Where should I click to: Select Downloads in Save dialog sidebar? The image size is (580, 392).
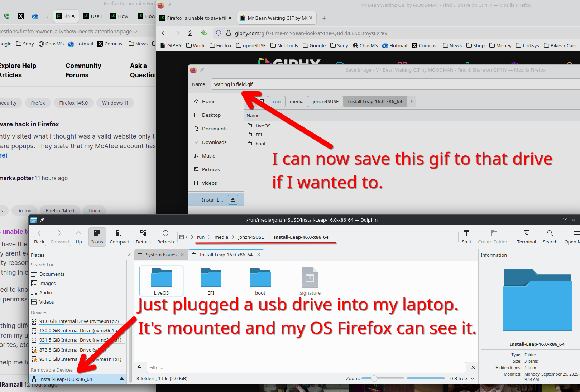point(214,142)
